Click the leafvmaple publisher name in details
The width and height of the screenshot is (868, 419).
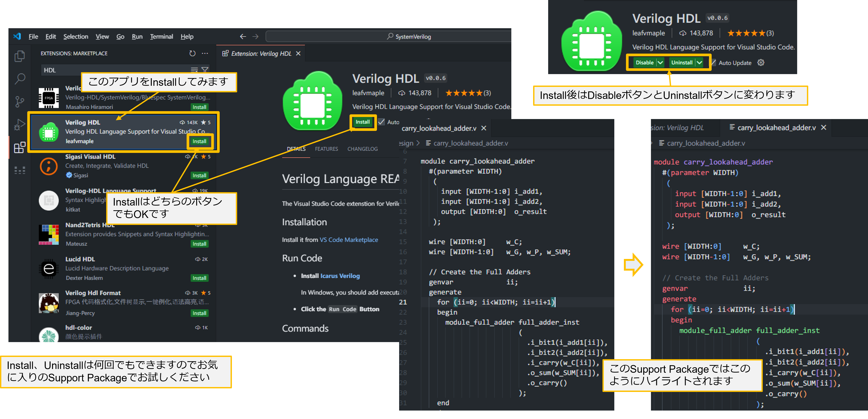pyautogui.click(x=368, y=93)
